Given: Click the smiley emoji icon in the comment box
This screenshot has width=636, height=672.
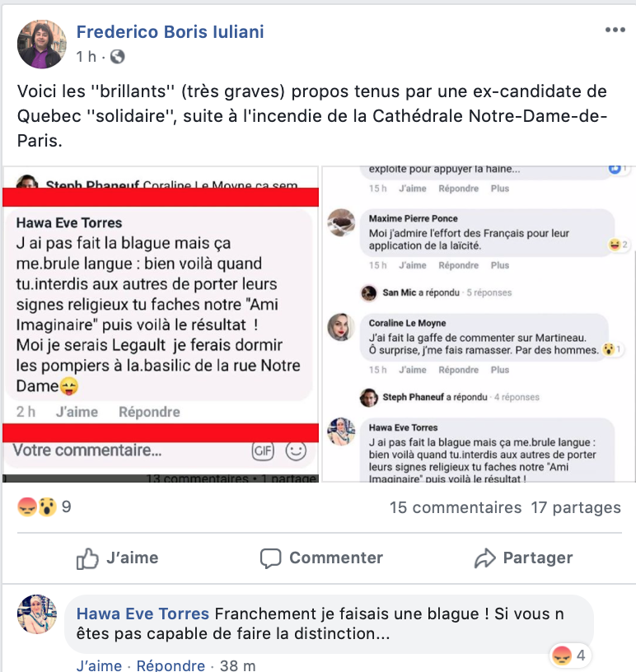Looking at the screenshot, I should pos(296,450).
